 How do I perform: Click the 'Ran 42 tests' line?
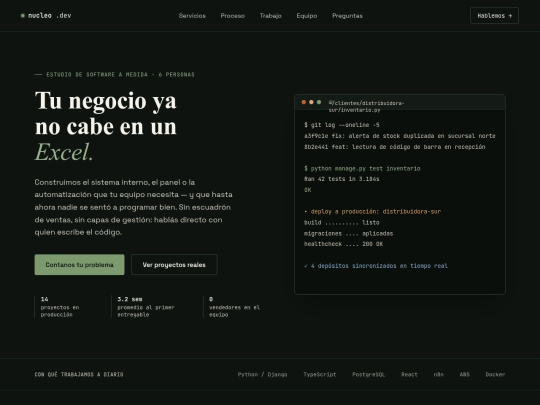click(x=342, y=179)
